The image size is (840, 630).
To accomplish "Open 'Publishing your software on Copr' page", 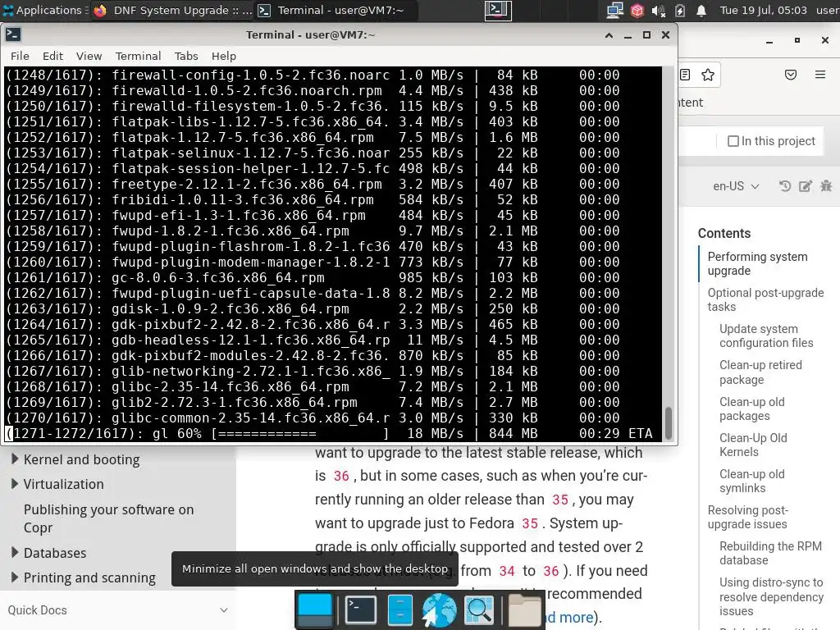I will [x=108, y=518].
